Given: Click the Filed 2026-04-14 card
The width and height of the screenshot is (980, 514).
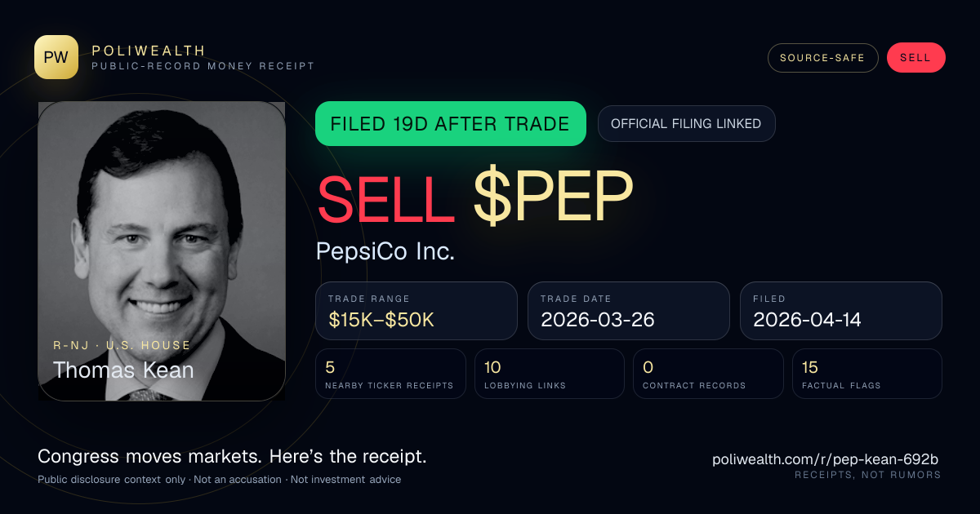Looking at the screenshot, I should pos(841,311).
